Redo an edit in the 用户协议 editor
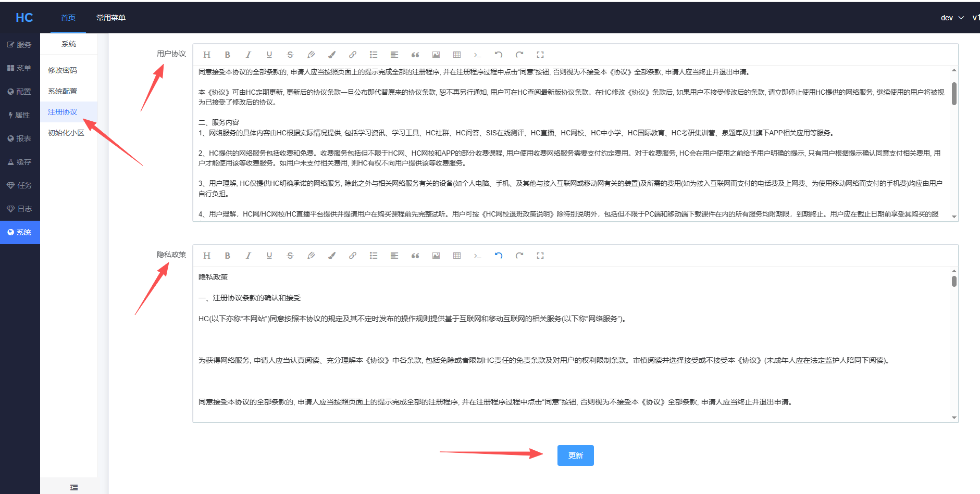Image resolution: width=980 pixels, height=494 pixels. pyautogui.click(x=519, y=54)
